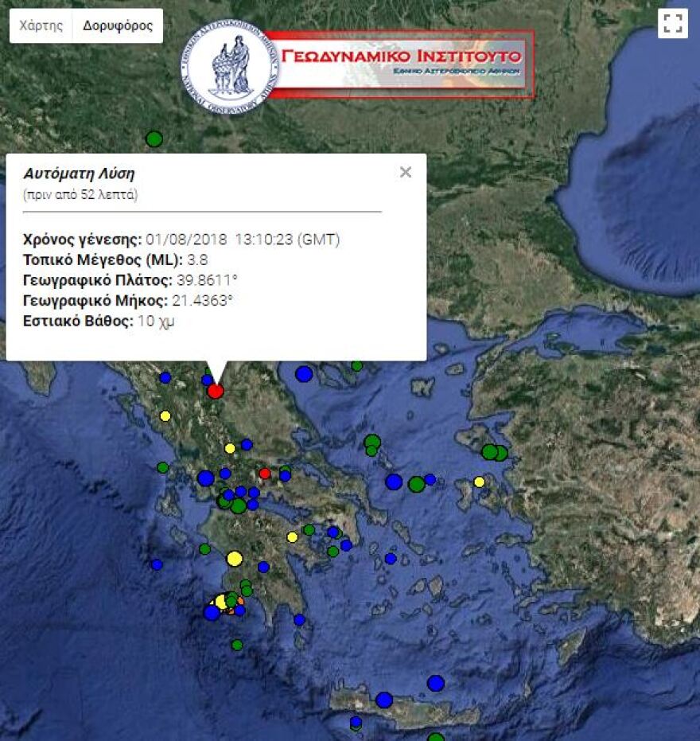Click the large blue marker in the northern Aegean
Image resolution: width=700 pixels, height=741 pixels.
click(x=303, y=372)
